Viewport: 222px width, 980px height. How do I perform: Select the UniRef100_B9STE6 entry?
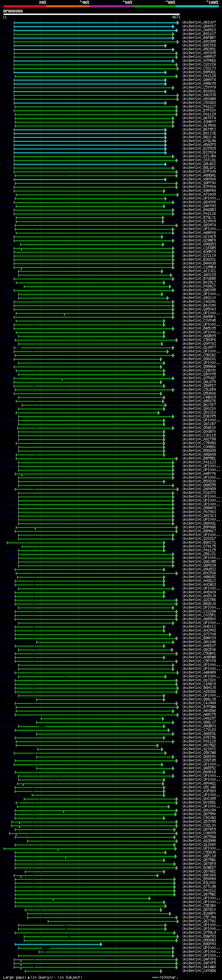pos(199,45)
